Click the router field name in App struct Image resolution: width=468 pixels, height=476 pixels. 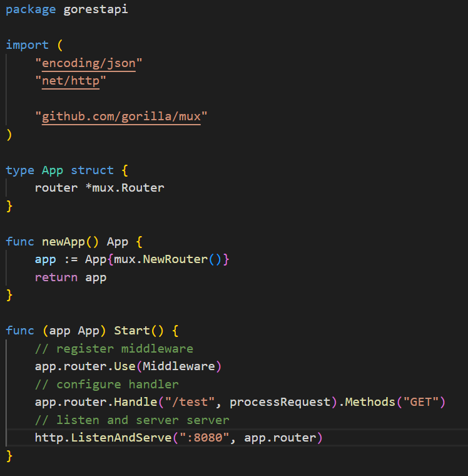point(56,188)
